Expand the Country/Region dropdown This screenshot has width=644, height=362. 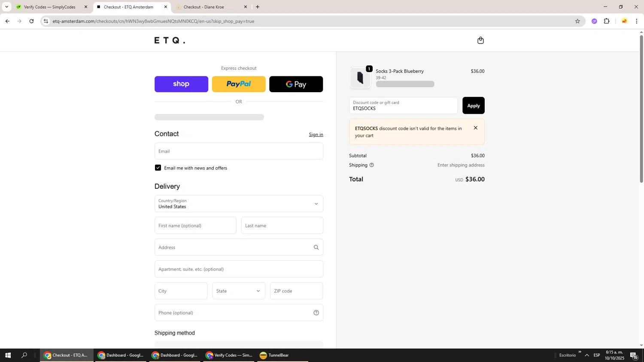[239, 204]
